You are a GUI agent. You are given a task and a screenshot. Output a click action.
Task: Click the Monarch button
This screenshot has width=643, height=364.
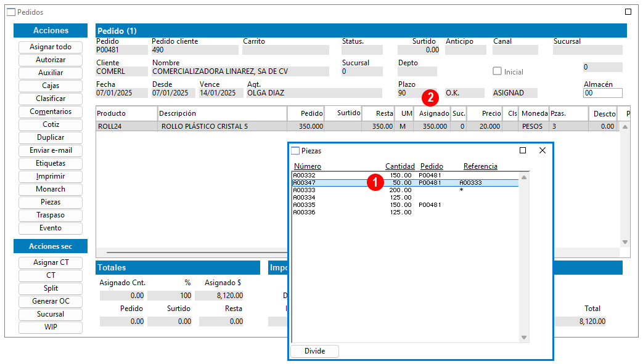pyautogui.click(x=51, y=189)
